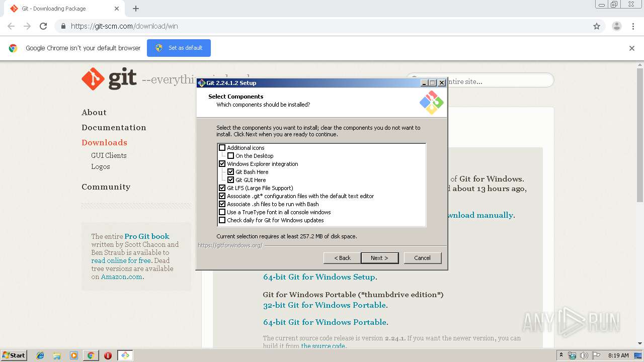Click 32-bit Git for Windows Portable link
The height and width of the screenshot is (362, 644).
[325, 305]
